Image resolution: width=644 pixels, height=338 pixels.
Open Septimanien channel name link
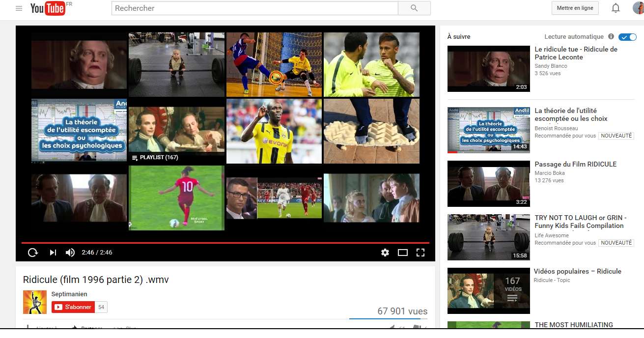click(69, 294)
